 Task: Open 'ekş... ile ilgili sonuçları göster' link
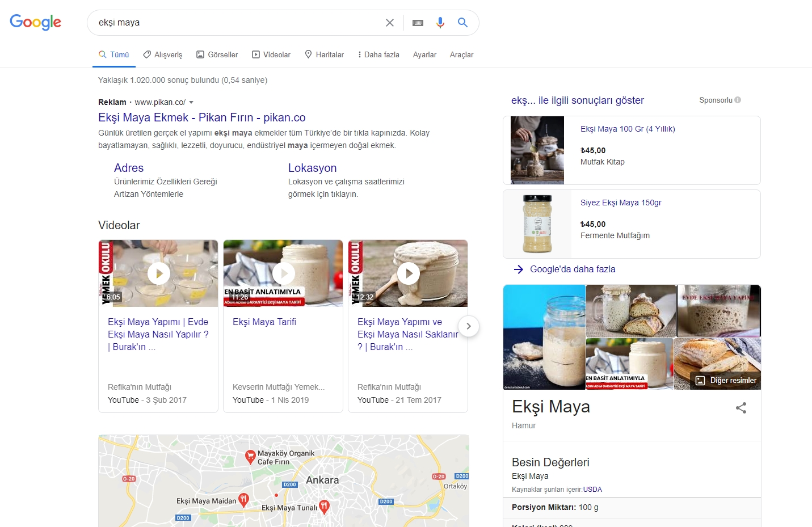578,100
